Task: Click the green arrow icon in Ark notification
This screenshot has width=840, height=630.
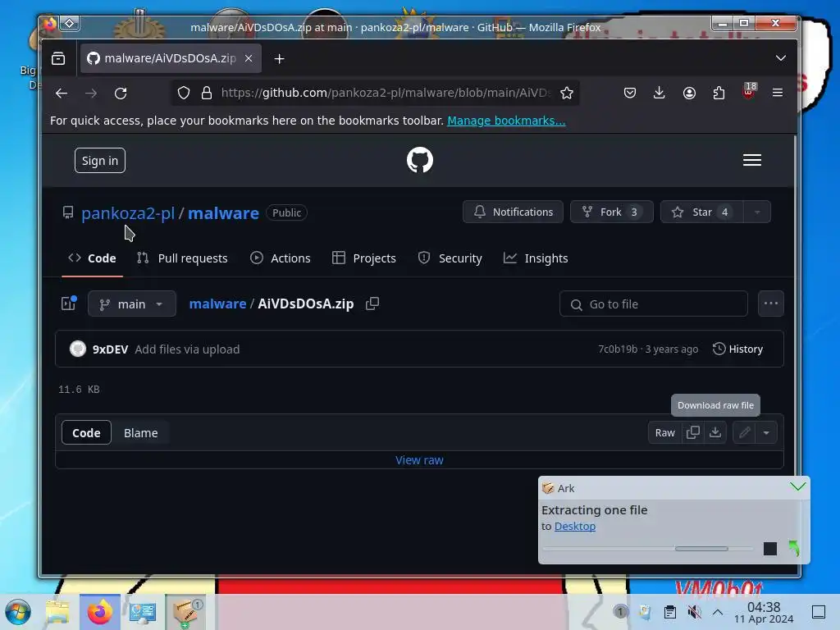Action: [794, 549]
